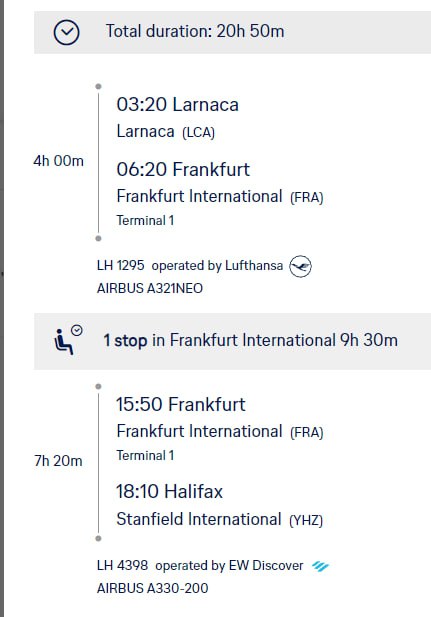Click the AIRBUS A321NEO aircraft label
Screen dimensions: 431x617
point(150,288)
